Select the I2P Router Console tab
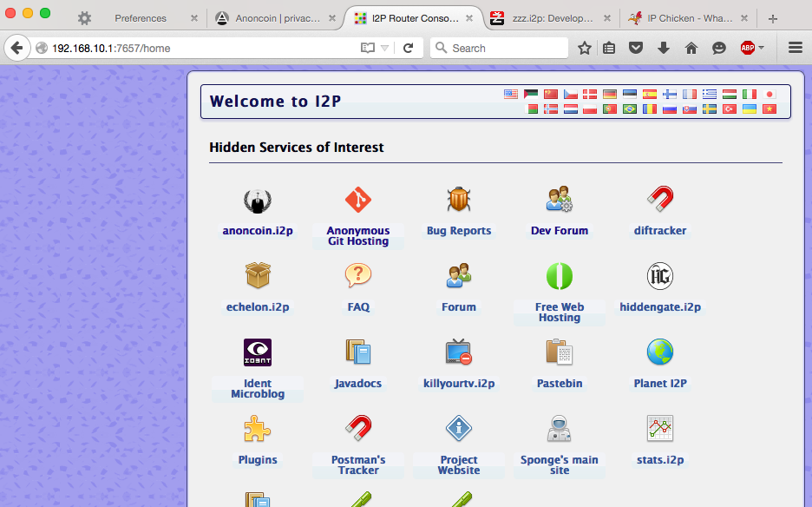The height and width of the screenshot is (507, 812). tap(415, 18)
